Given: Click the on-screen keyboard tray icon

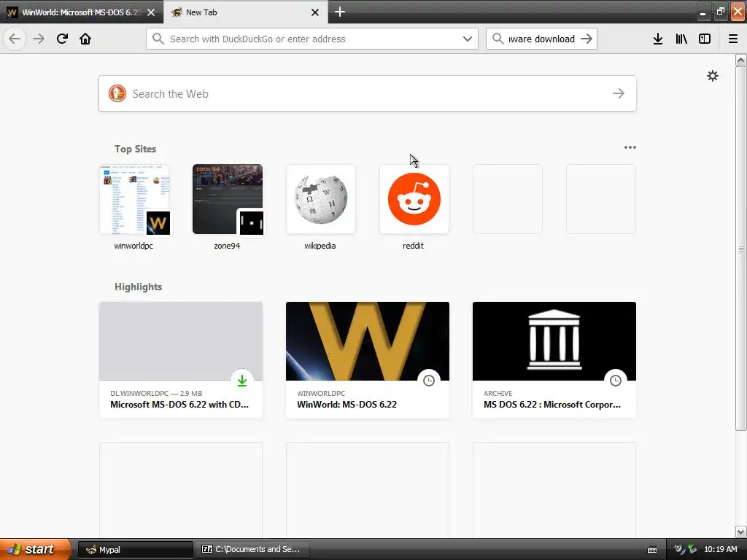Looking at the screenshot, I should (652, 550).
